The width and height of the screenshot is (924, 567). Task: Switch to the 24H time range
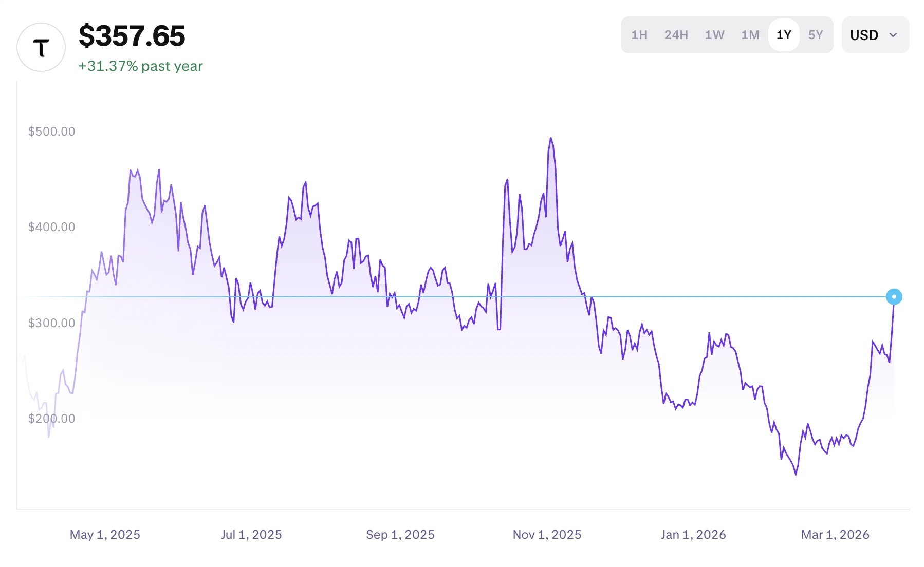[x=676, y=35]
